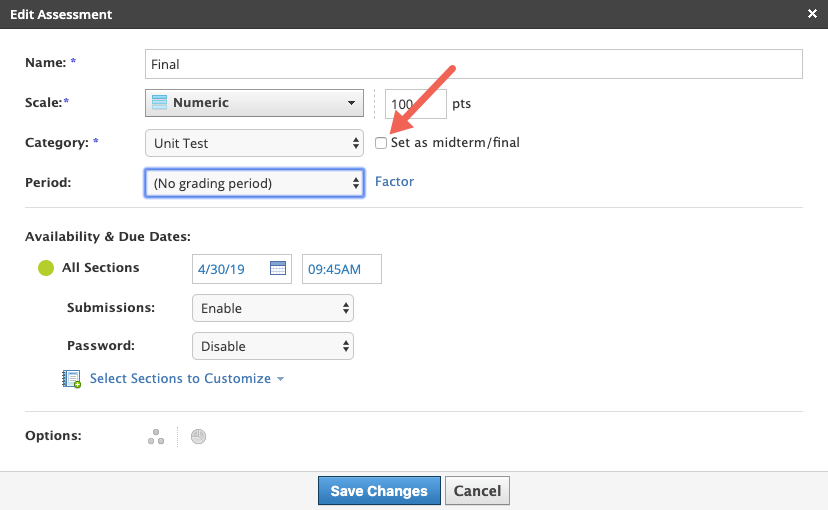Open the Scale dropdown showing Numeric
Image resolution: width=828 pixels, height=510 pixels.
(254, 103)
